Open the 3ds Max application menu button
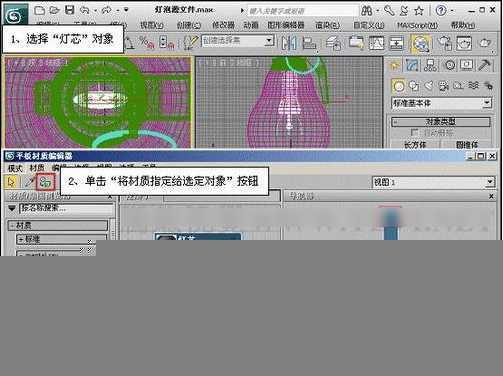503x376 pixels. [15, 15]
